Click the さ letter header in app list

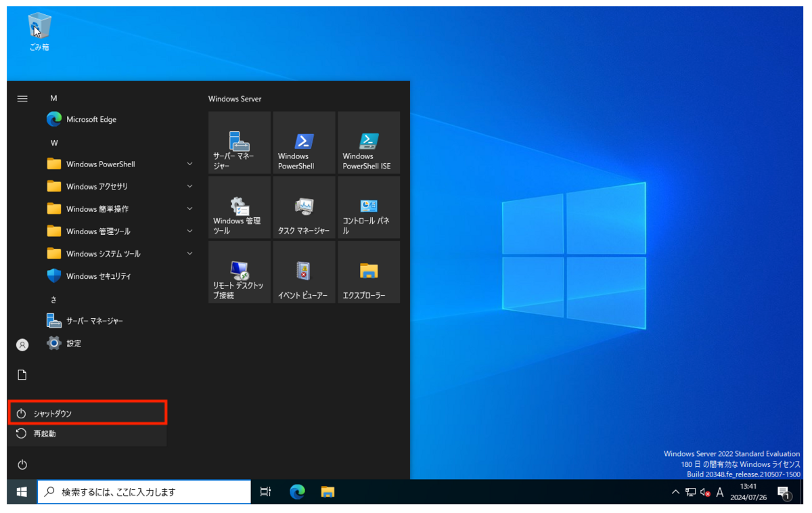(54, 299)
